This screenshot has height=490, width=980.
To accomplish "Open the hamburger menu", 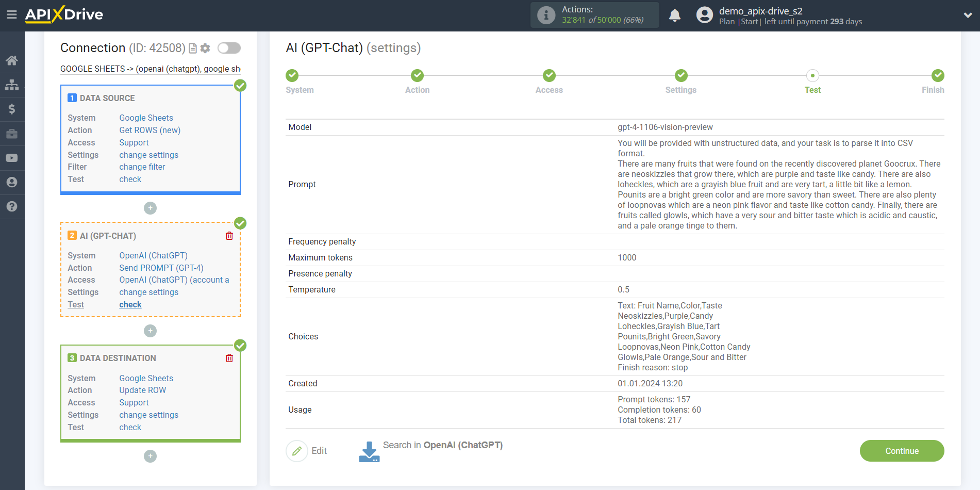I will point(12,15).
